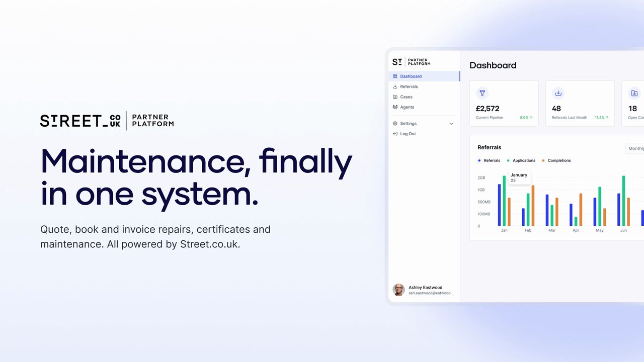This screenshot has width=644, height=362.
Task: Click the green Applications legend dot
Action: pos(508,160)
